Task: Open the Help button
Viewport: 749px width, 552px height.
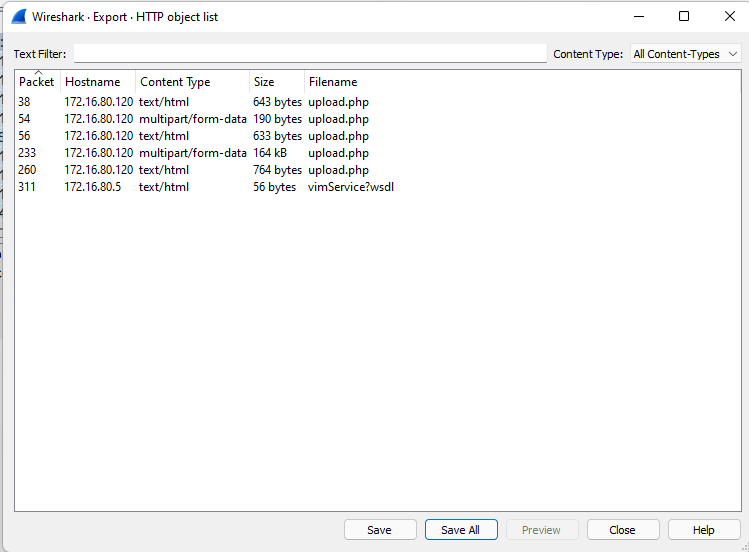Action: (704, 530)
